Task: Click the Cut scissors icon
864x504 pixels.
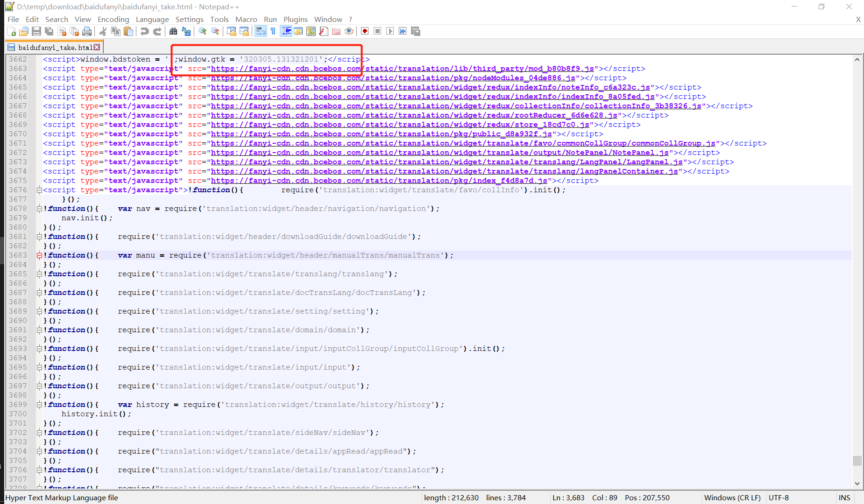Action: coord(103,31)
